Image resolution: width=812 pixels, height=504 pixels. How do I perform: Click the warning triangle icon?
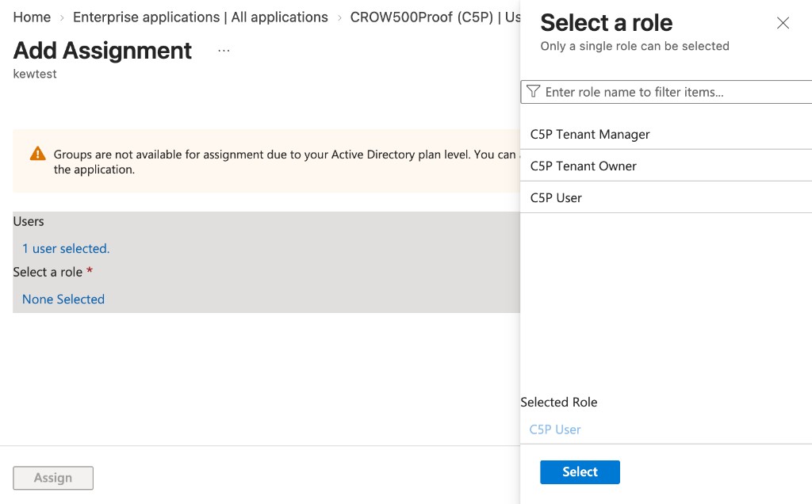point(38,154)
